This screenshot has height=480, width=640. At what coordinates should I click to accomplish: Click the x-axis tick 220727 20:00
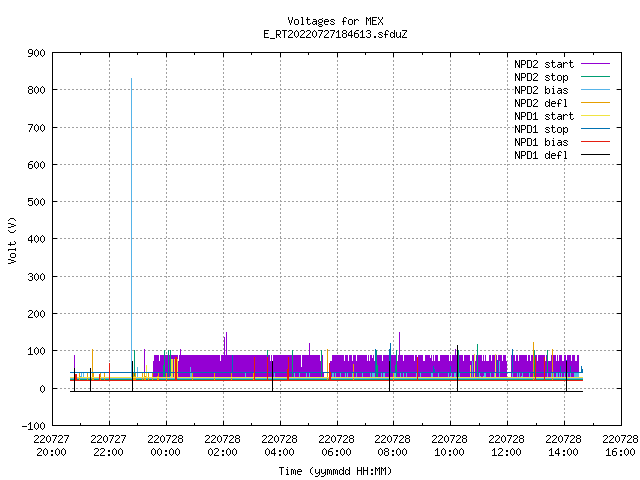point(51,445)
